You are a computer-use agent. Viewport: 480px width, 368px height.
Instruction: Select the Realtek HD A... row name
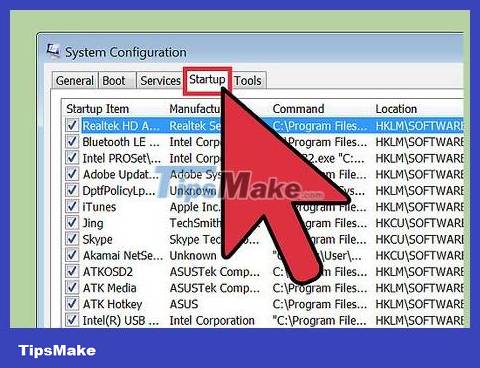[121, 126]
